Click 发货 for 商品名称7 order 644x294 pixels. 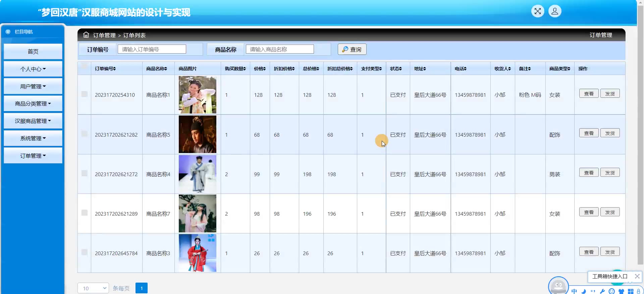[610, 212]
